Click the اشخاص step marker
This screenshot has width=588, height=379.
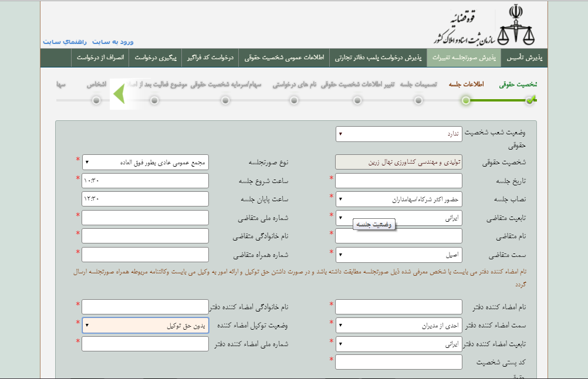pyautogui.click(x=96, y=100)
